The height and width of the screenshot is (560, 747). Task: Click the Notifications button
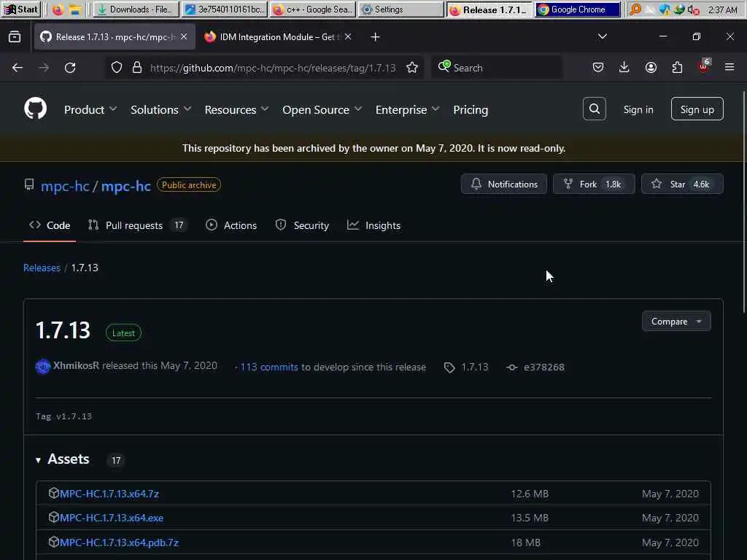[x=503, y=184]
